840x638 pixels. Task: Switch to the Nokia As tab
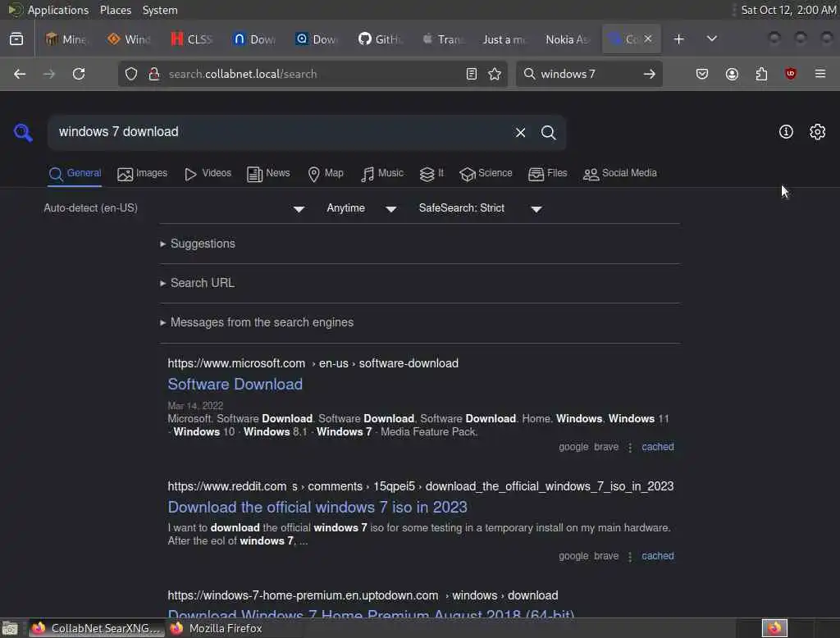coord(566,39)
